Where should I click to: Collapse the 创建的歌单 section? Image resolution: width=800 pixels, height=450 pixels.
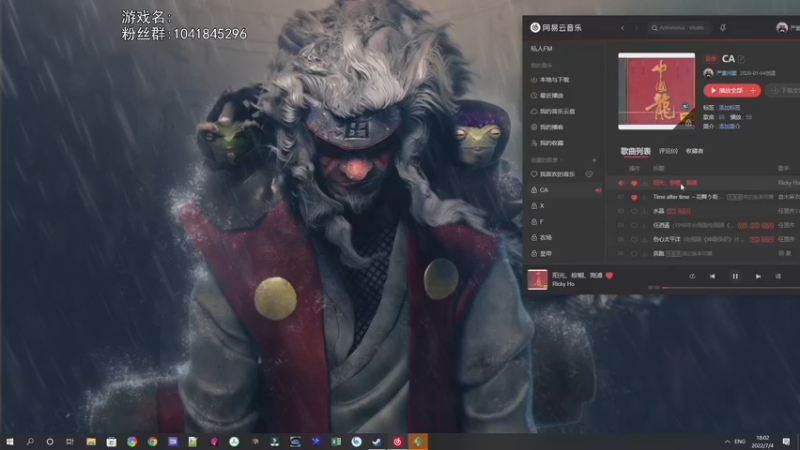(x=547, y=160)
